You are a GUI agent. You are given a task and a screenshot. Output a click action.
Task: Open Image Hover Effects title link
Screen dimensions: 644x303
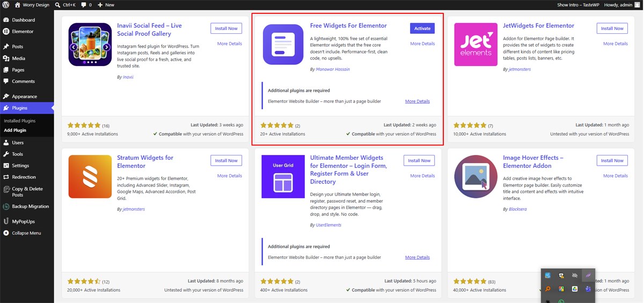pyautogui.click(x=533, y=161)
